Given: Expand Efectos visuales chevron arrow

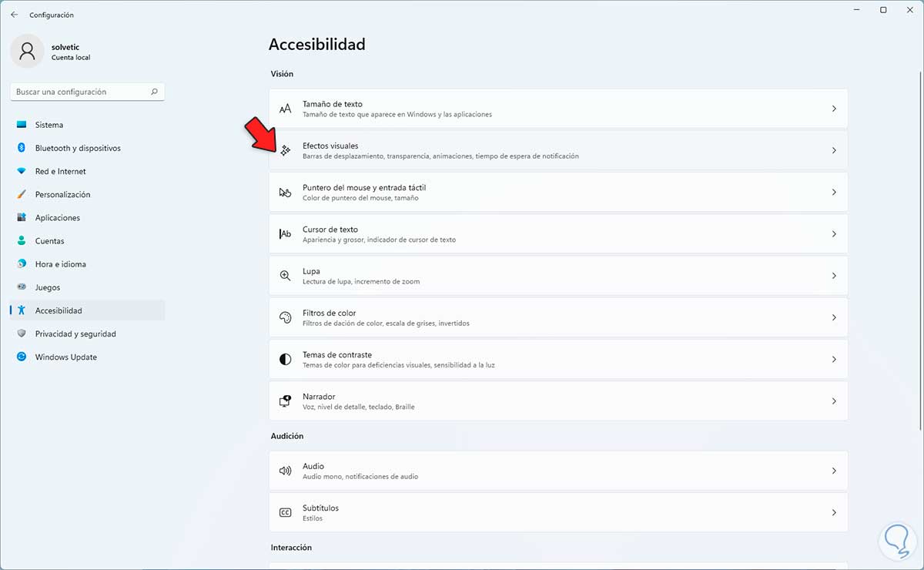Looking at the screenshot, I should pos(834,150).
